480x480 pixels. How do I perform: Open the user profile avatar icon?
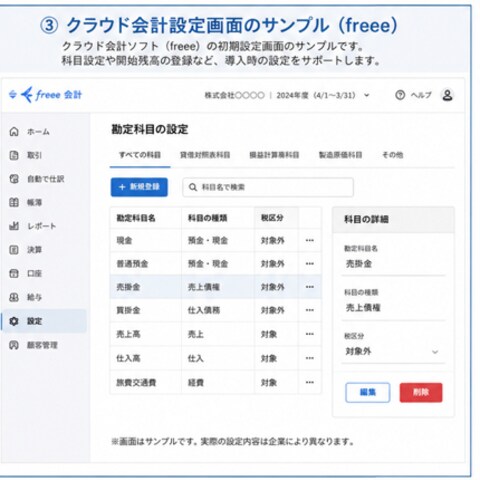(447, 95)
